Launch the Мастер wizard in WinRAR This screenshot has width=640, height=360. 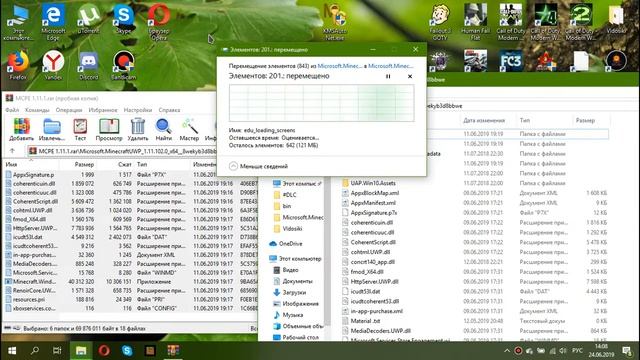click(189, 129)
